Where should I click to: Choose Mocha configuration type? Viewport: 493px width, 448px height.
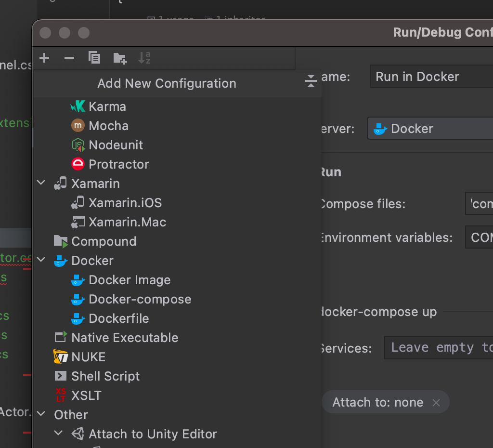tap(108, 126)
